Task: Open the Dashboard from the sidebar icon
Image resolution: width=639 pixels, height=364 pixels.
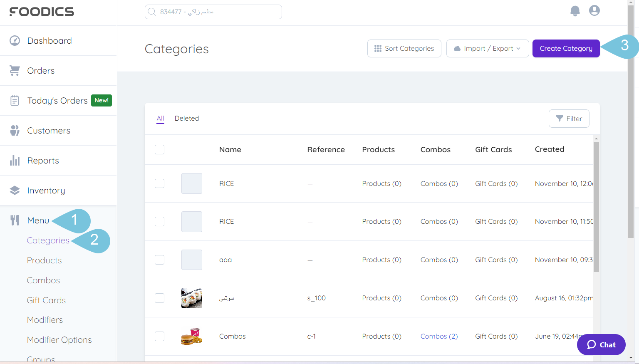Action: click(15, 40)
